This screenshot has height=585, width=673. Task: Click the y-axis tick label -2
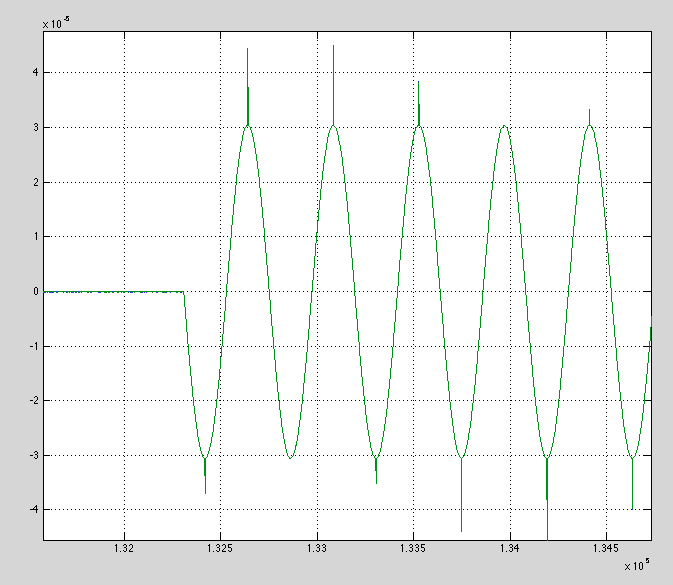(32, 401)
